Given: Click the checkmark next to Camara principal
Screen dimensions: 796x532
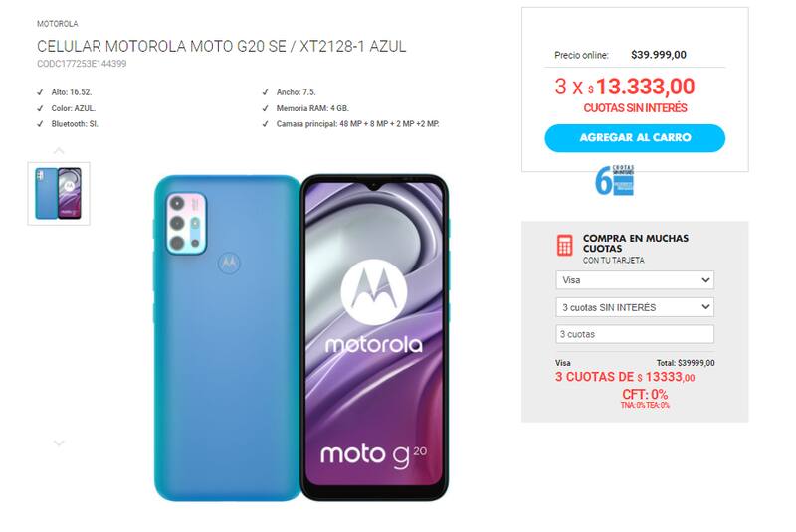Looking at the screenshot, I should [265, 124].
